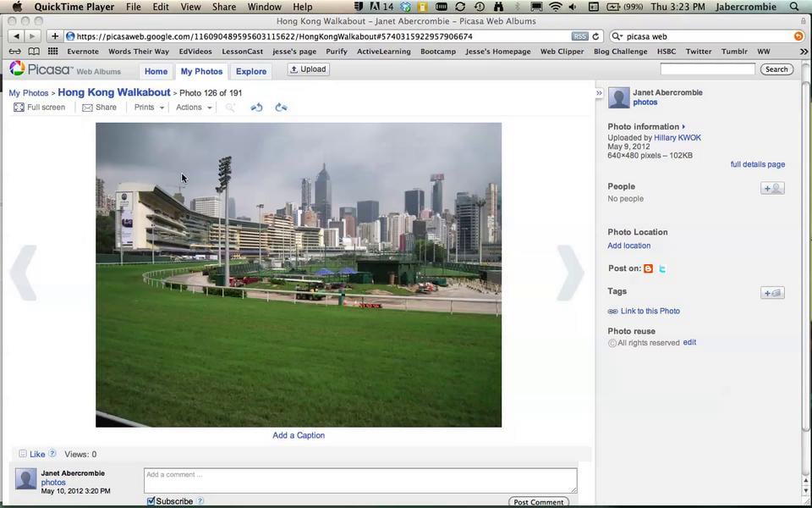
Task: Open the full details page link
Action: (x=758, y=164)
